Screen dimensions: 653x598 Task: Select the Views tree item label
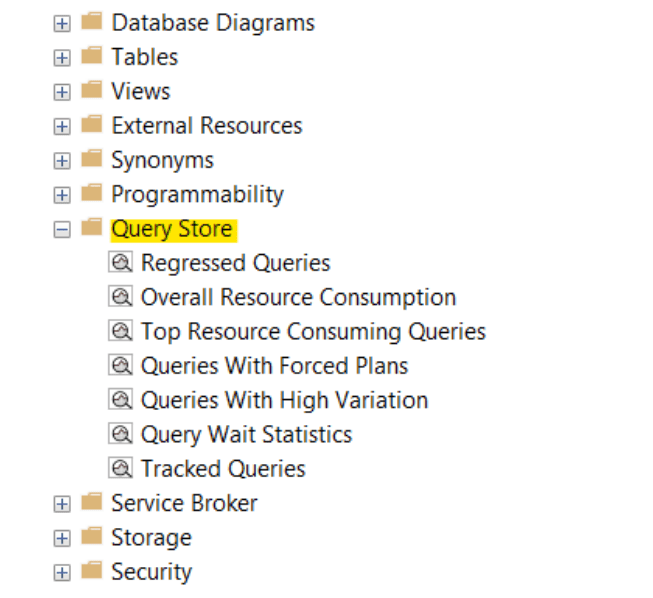(x=141, y=91)
